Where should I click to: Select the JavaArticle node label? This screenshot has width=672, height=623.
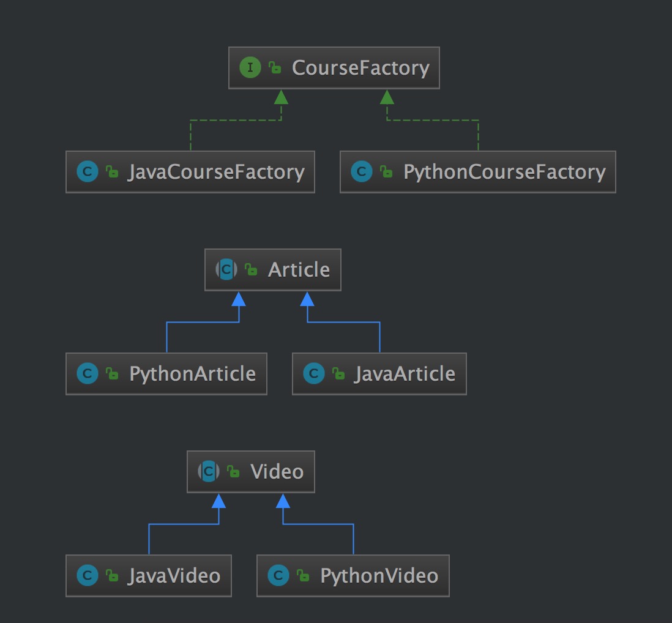(405, 374)
